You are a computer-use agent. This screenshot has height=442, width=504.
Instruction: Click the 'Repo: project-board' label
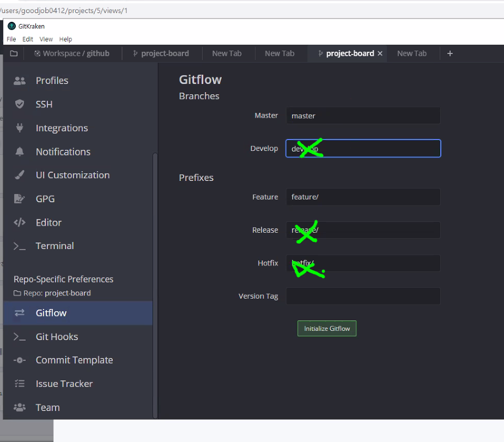coord(52,293)
